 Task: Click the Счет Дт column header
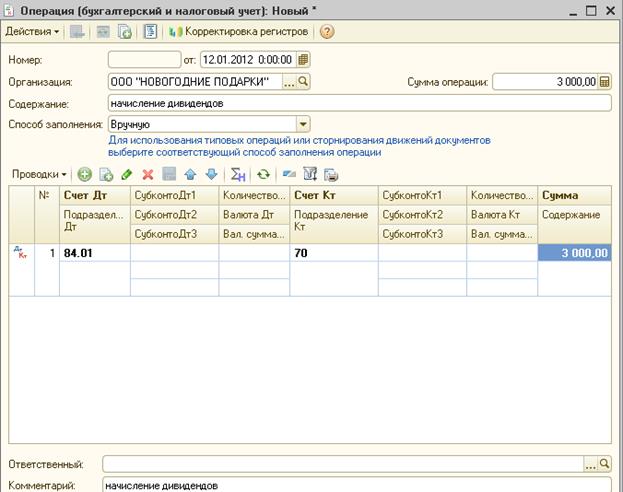point(95,195)
